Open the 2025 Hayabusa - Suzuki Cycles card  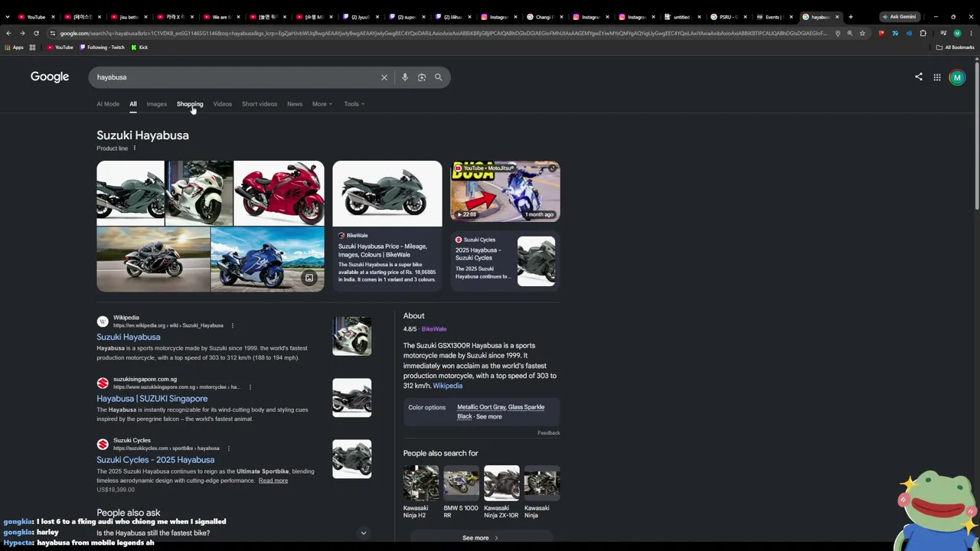pyautogui.click(x=505, y=261)
